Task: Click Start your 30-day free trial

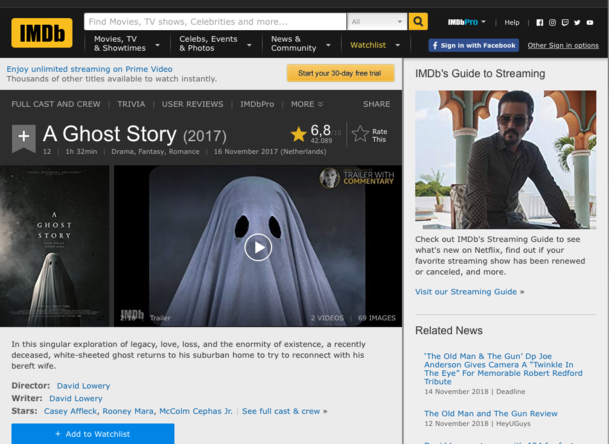Action: tap(340, 73)
